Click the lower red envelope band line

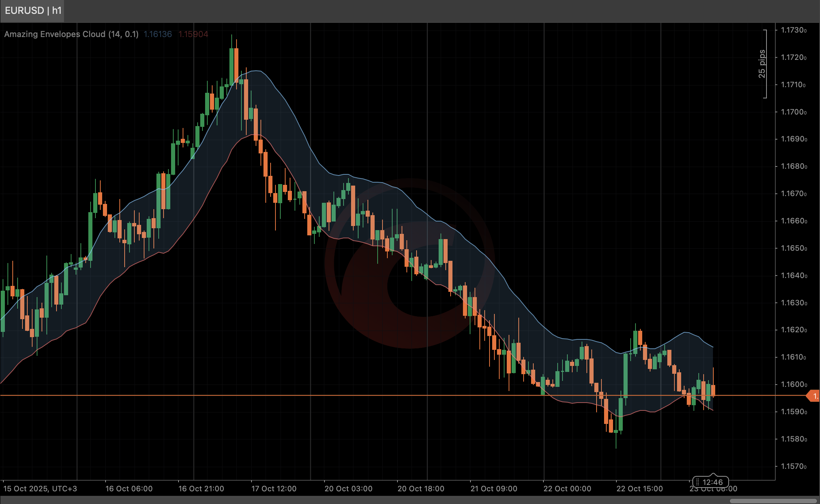[254, 135]
